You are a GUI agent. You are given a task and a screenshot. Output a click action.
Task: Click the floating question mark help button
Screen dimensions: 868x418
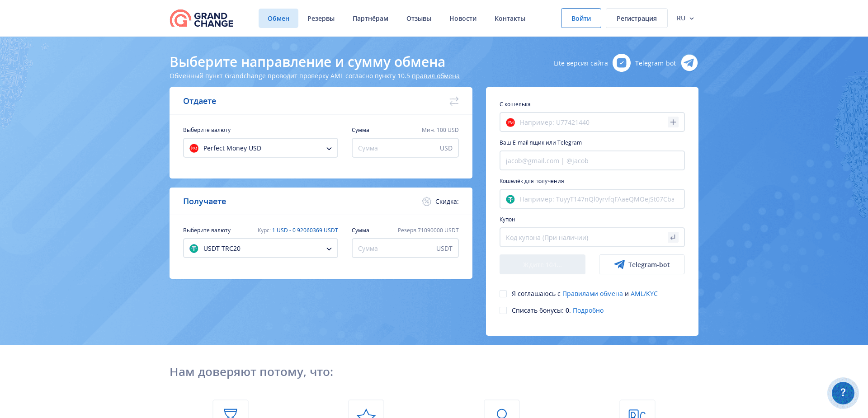843,393
